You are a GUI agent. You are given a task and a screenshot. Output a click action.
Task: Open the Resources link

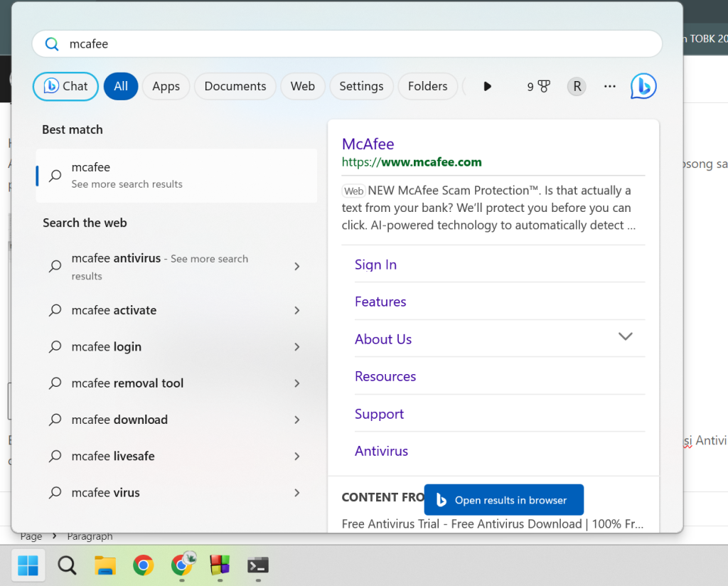(385, 377)
